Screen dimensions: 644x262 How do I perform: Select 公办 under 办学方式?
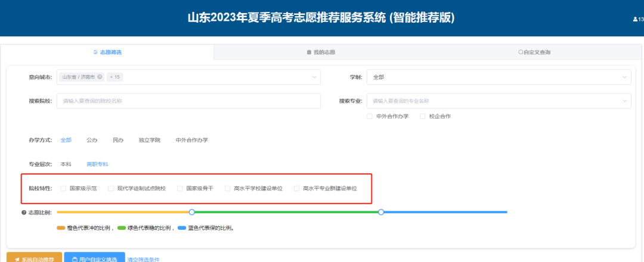pyautogui.click(x=92, y=140)
